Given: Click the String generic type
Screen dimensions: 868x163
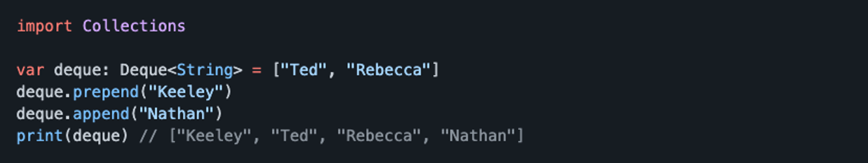Looking at the screenshot, I should [205, 70].
